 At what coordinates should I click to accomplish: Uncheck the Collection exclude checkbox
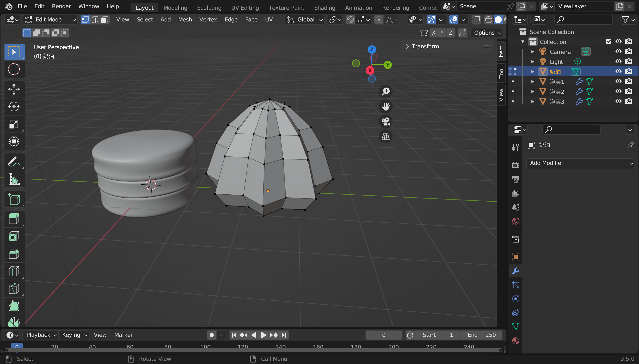(609, 41)
